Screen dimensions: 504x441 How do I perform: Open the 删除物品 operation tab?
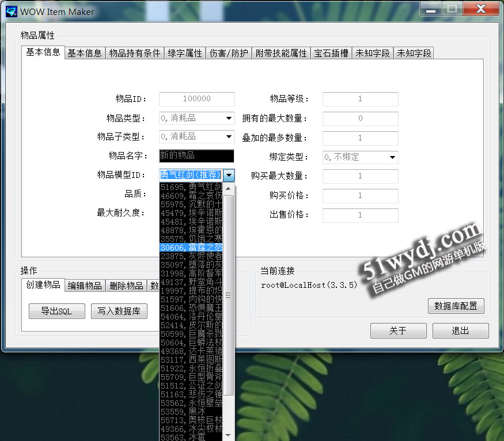[x=126, y=285]
